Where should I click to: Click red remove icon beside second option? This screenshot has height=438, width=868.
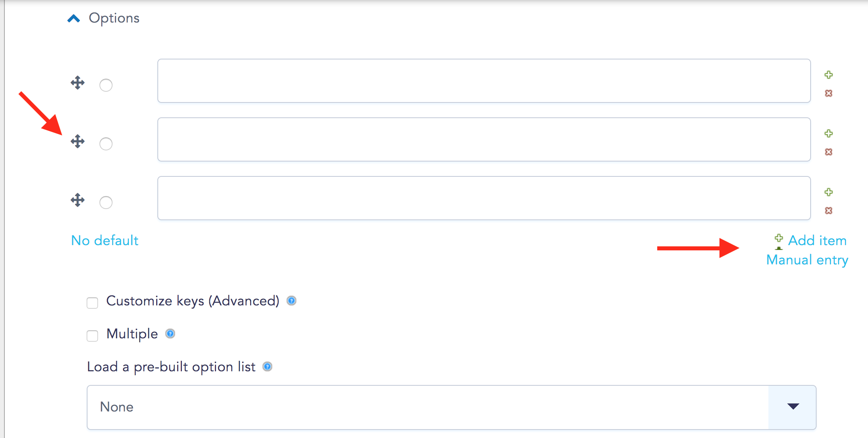[828, 152]
